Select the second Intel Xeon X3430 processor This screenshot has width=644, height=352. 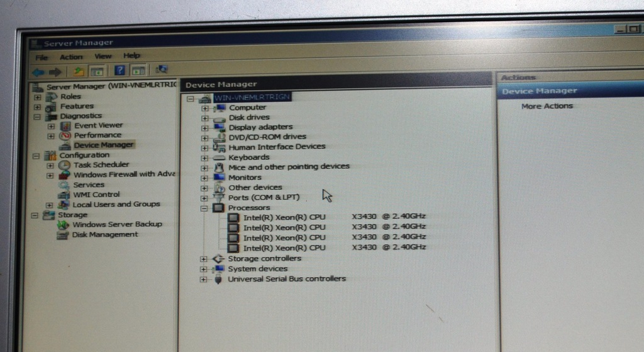tap(335, 227)
